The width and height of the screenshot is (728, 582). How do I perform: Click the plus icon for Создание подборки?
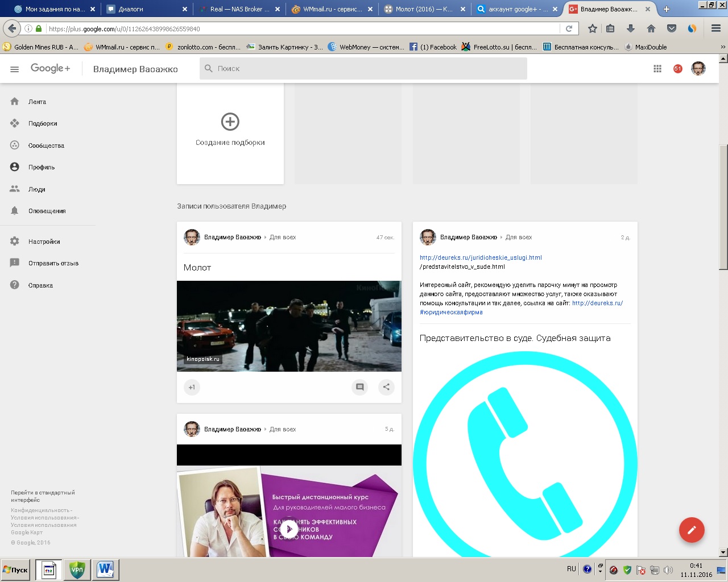(230, 122)
